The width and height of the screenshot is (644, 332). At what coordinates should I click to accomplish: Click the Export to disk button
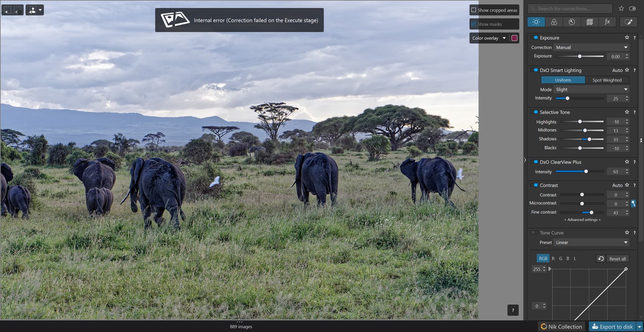(x=612, y=327)
